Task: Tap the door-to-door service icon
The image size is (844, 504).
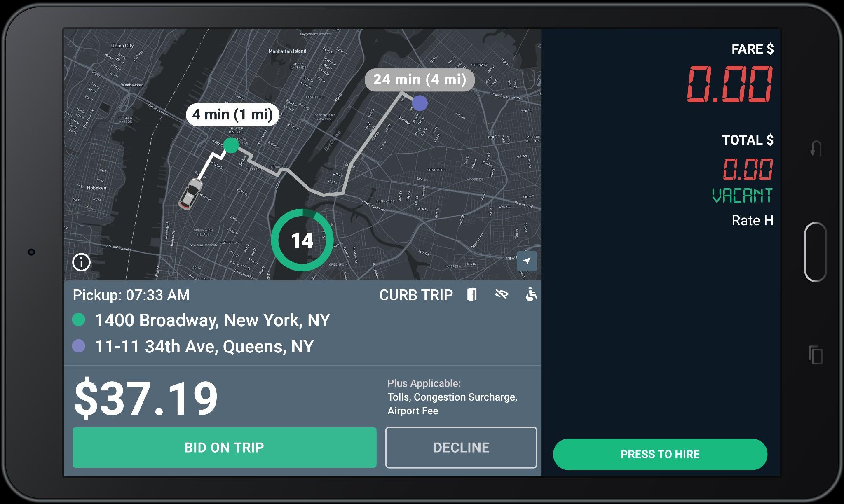Action: click(x=472, y=294)
